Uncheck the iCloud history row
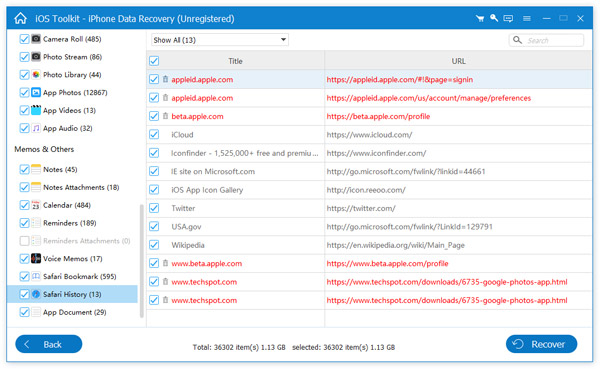600x369 pixels. click(x=154, y=134)
